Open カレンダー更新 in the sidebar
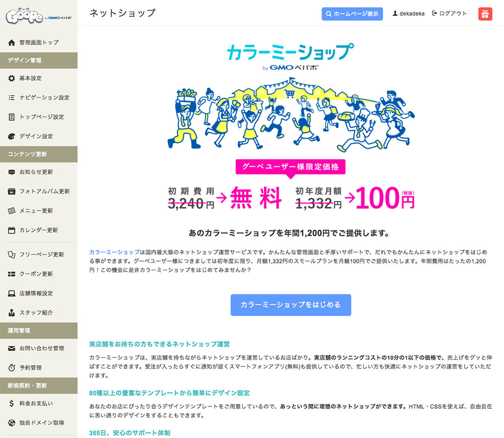The height and width of the screenshot is (438, 504). pyautogui.click(x=39, y=230)
